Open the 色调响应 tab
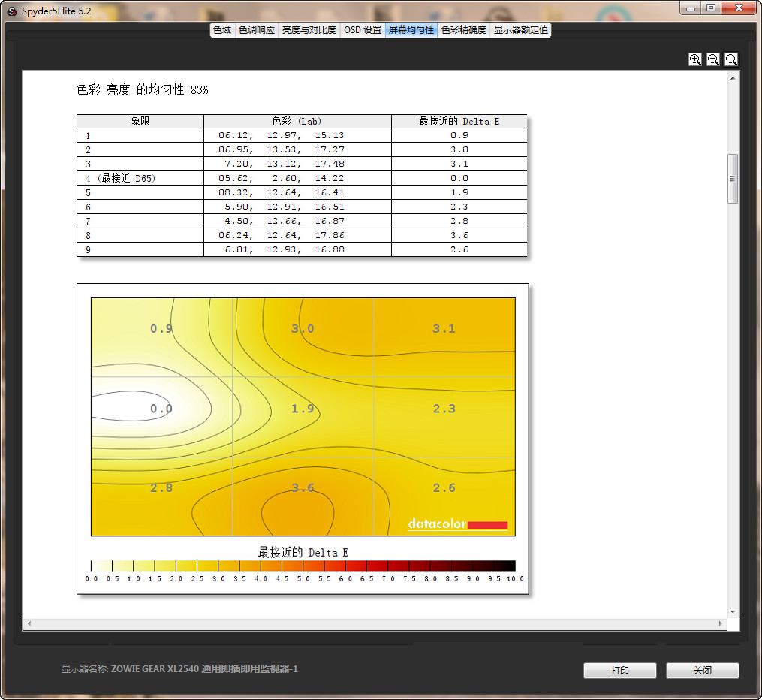762x700 pixels. click(256, 30)
